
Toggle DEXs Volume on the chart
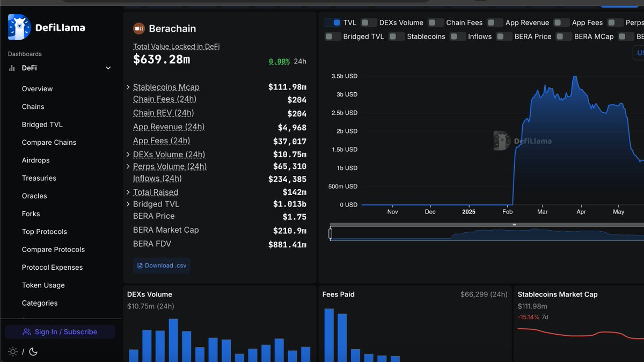tap(369, 23)
